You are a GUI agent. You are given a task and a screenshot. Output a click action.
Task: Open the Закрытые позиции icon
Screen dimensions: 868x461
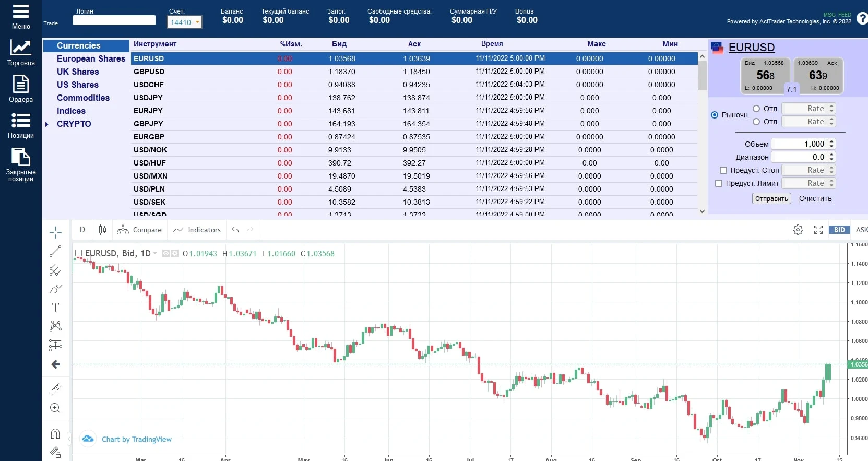(21, 157)
